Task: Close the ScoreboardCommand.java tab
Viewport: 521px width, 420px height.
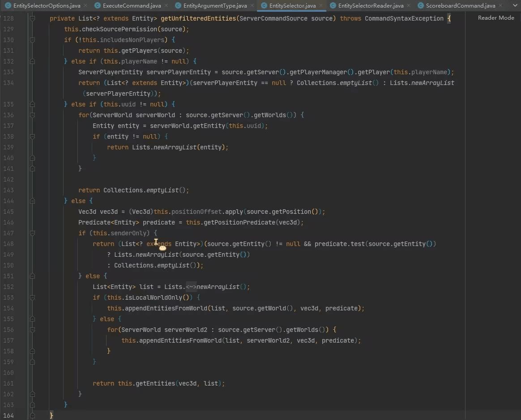Action: [500, 6]
